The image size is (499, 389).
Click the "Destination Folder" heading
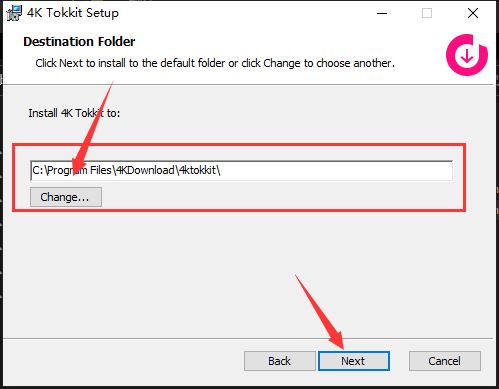(79, 42)
